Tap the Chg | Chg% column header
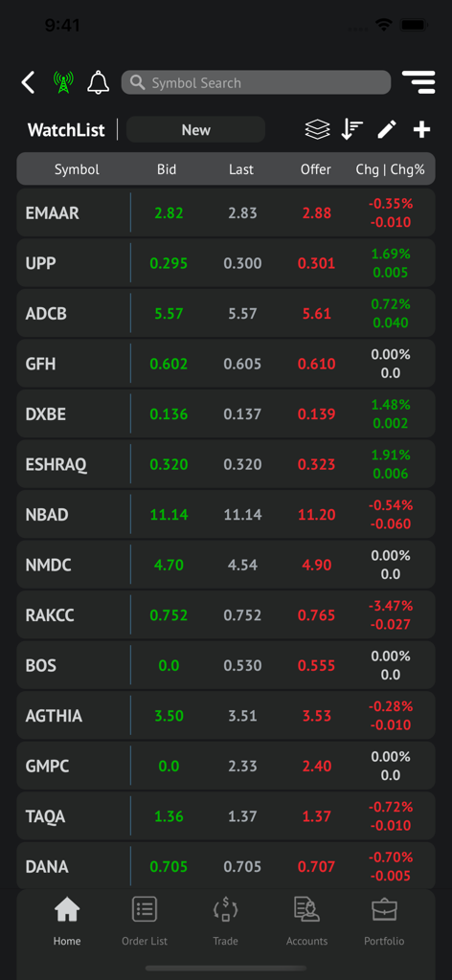452x980 pixels. (x=390, y=169)
